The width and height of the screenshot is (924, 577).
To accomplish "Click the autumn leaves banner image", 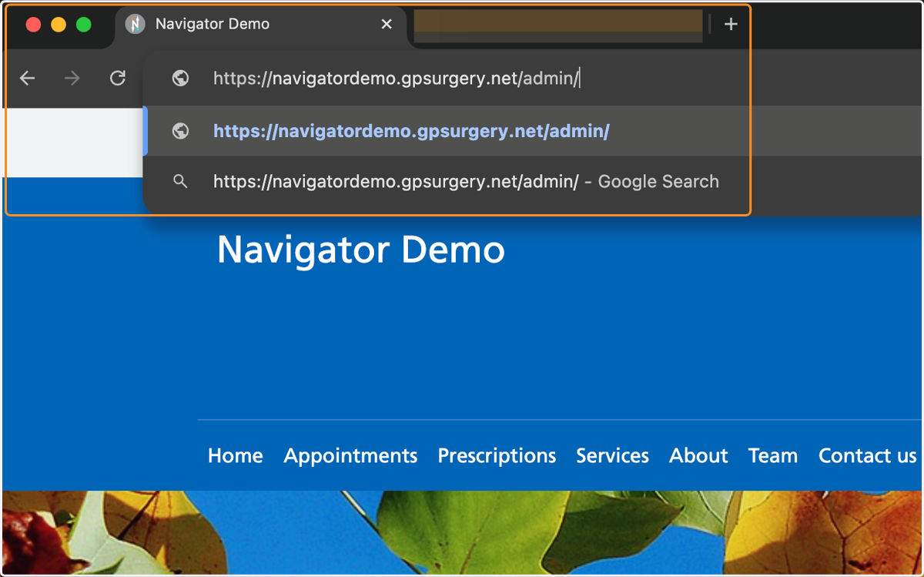I will (462, 532).
